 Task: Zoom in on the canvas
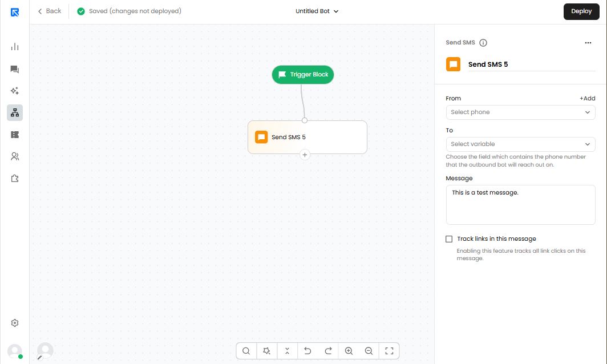349,351
